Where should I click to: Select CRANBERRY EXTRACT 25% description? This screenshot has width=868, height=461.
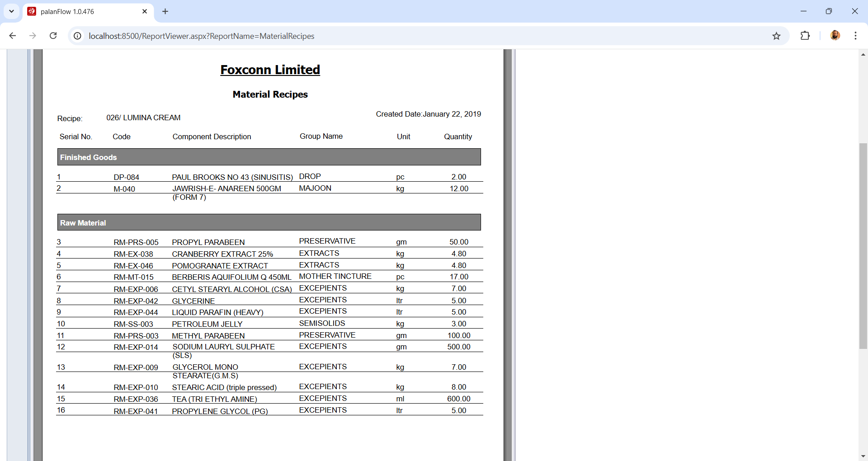point(222,254)
